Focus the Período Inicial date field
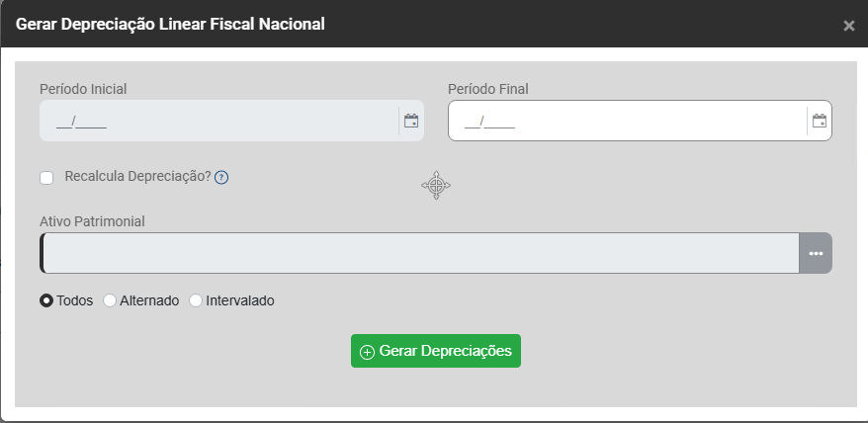 217,122
